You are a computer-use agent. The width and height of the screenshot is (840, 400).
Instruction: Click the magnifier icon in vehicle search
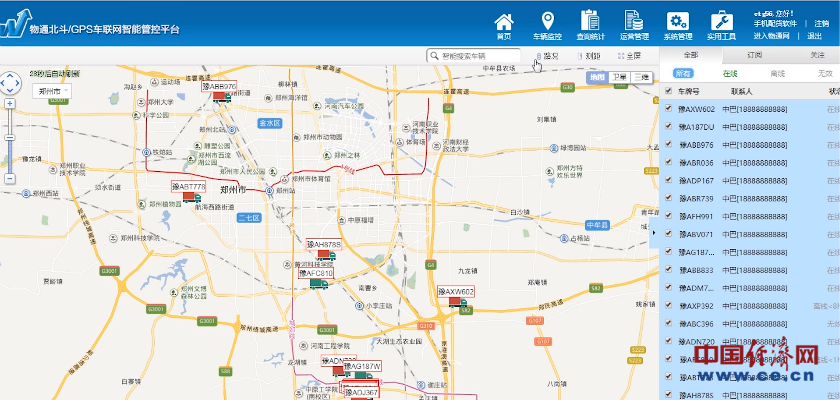click(x=433, y=56)
